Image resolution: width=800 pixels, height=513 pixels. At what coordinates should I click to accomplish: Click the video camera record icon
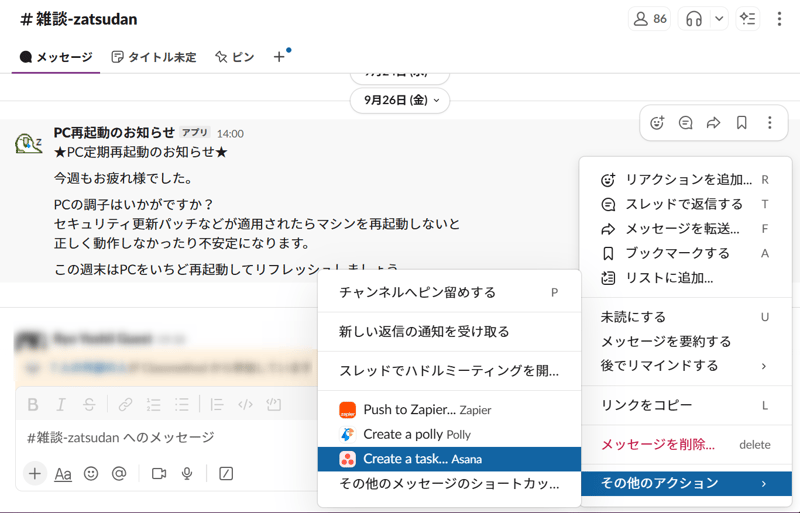158,473
